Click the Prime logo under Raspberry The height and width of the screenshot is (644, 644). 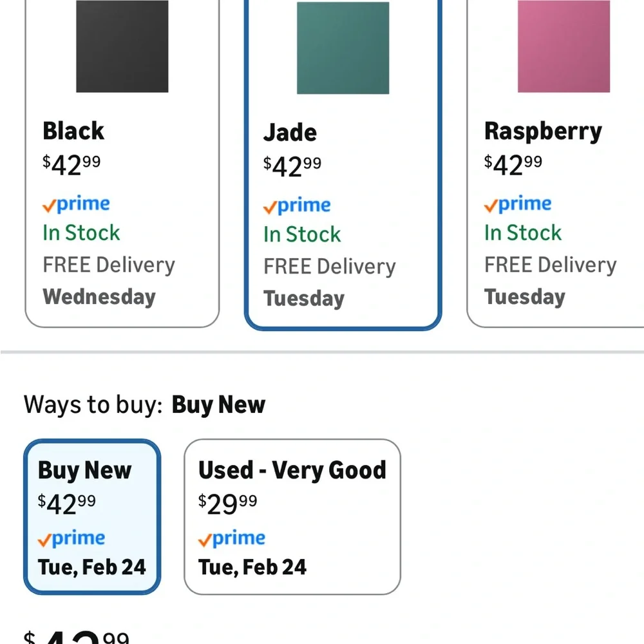pyautogui.click(x=518, y=205)
